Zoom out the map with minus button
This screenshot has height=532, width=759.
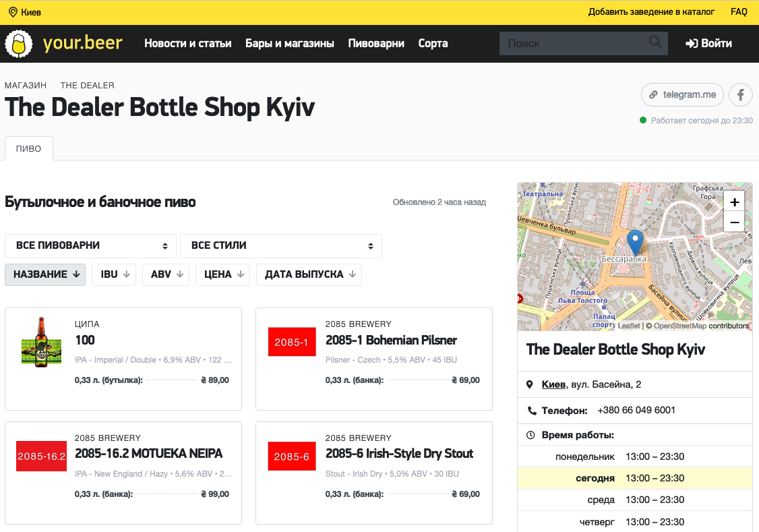pyautogui.click(x=734, y=223)
